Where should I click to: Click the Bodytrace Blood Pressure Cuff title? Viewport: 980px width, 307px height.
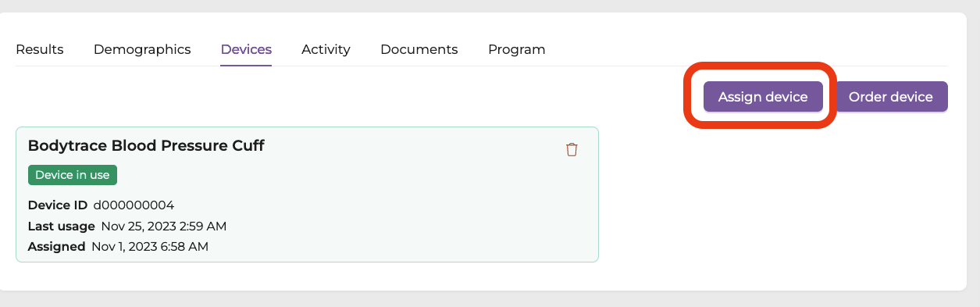(x=146, y=145)
